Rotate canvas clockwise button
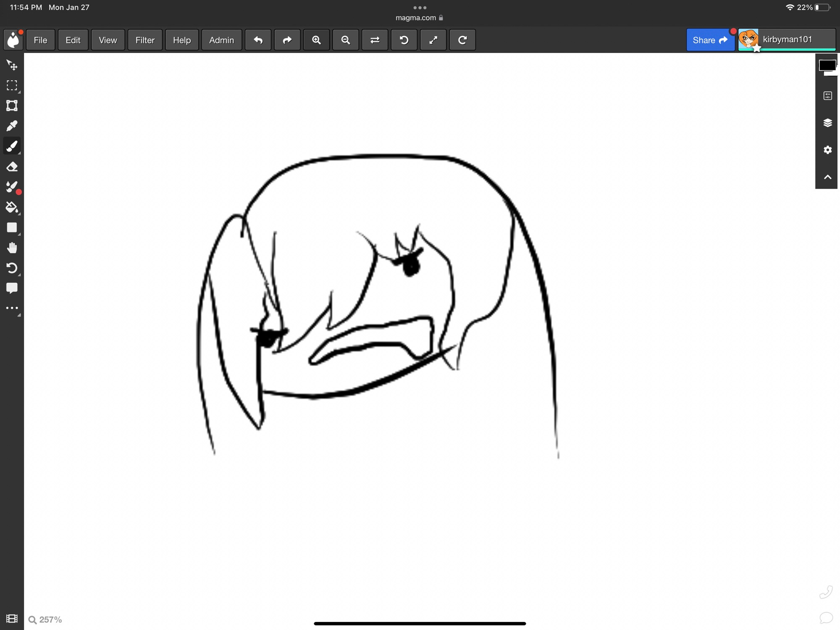This screenshot has width=840, height=630. click(x=462, y=40)
